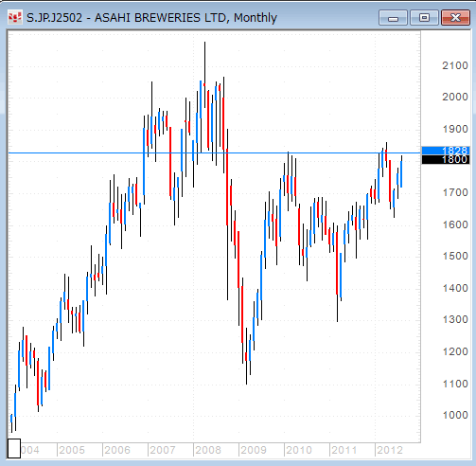The image size is (476, 466).
Task: Click the 1500 price axis label
Action: [455, 256]
